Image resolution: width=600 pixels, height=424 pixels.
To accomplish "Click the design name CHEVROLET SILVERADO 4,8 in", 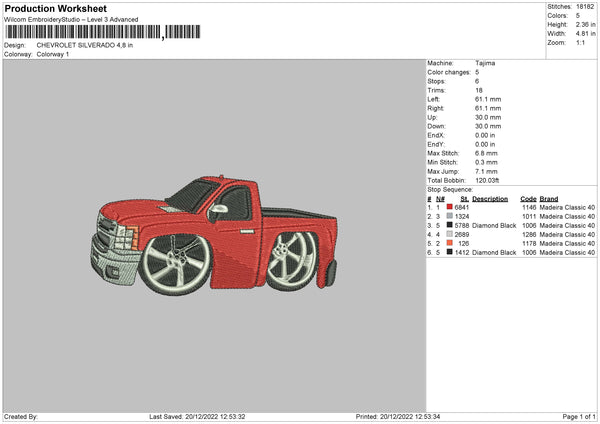I will (87, 45).
